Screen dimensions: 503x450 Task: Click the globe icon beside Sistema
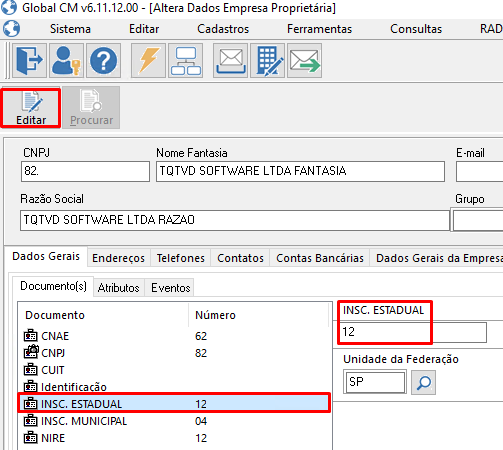click(x=12, y=29)
